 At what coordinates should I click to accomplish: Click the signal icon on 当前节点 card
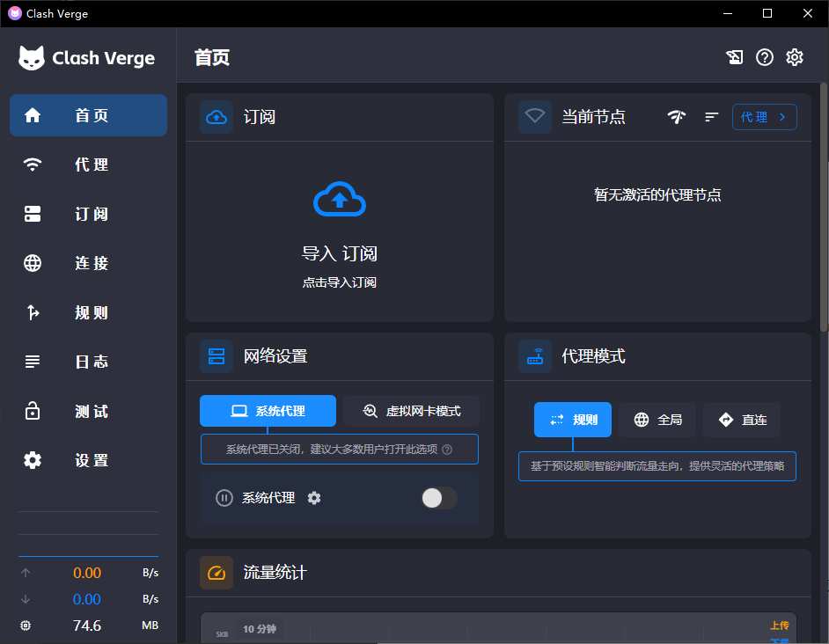coord(535,117)
